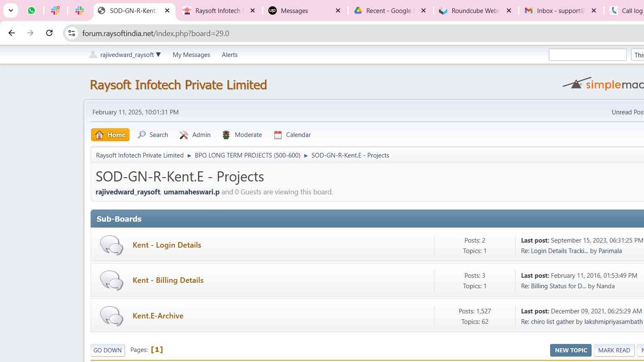The image size is (644, 362).
Task: Click the Simple Machines logo
Action: coord(603,84)
